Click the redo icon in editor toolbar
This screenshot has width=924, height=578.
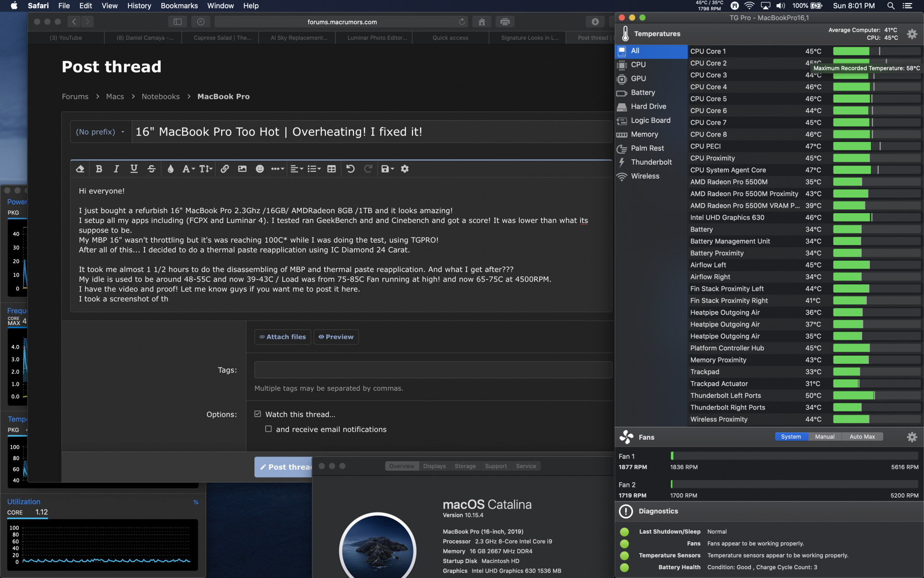pos(368,169)
